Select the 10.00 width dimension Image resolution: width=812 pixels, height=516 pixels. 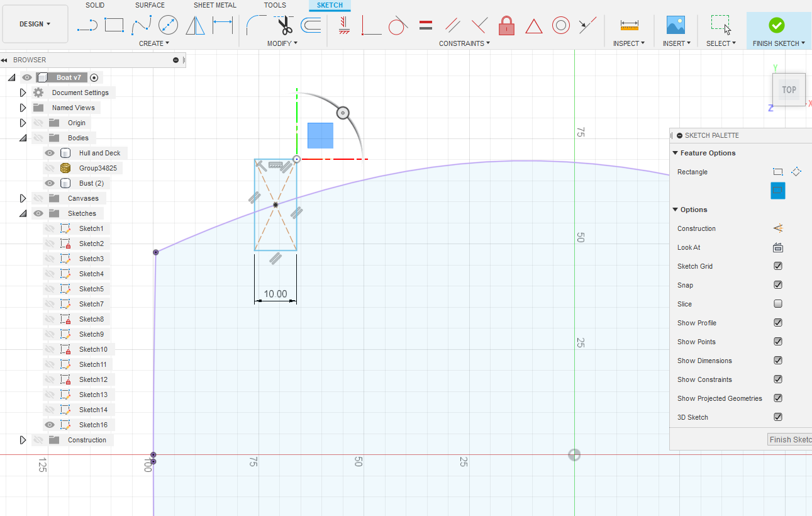tap(275, 294)
